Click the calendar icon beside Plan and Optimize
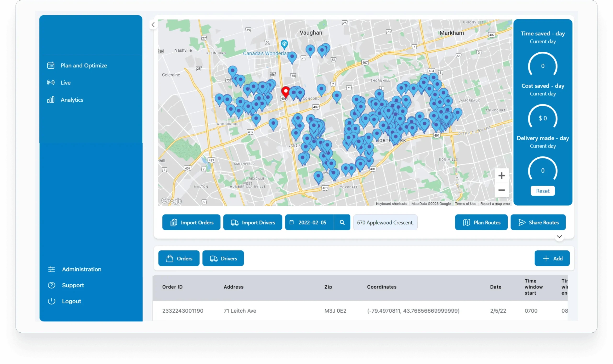The height and width of the screenshot is (364, 613). click(x=51, y=65)
